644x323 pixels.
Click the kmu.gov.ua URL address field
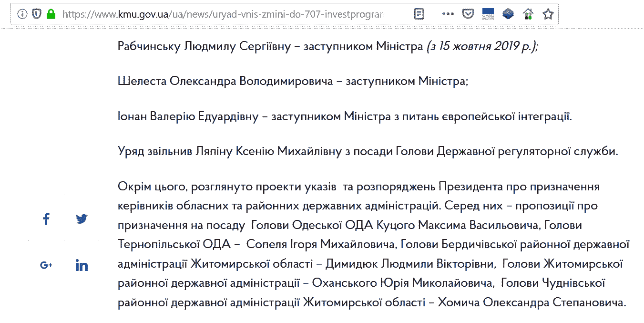224,14
